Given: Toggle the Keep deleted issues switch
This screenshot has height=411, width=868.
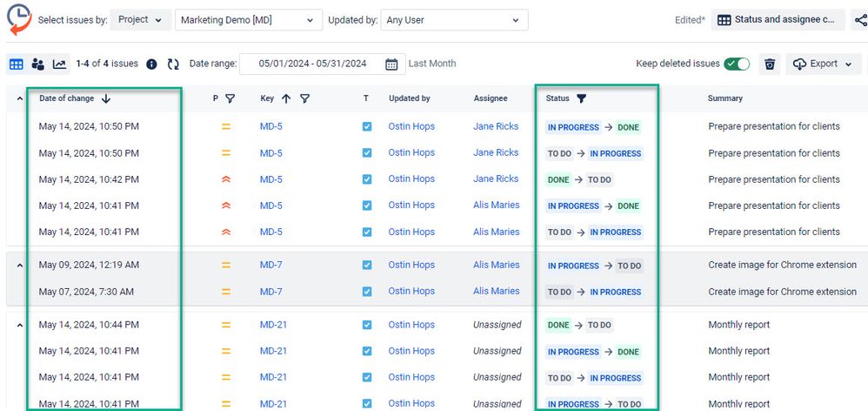Looking at the screenshot, I should point(737,64).
